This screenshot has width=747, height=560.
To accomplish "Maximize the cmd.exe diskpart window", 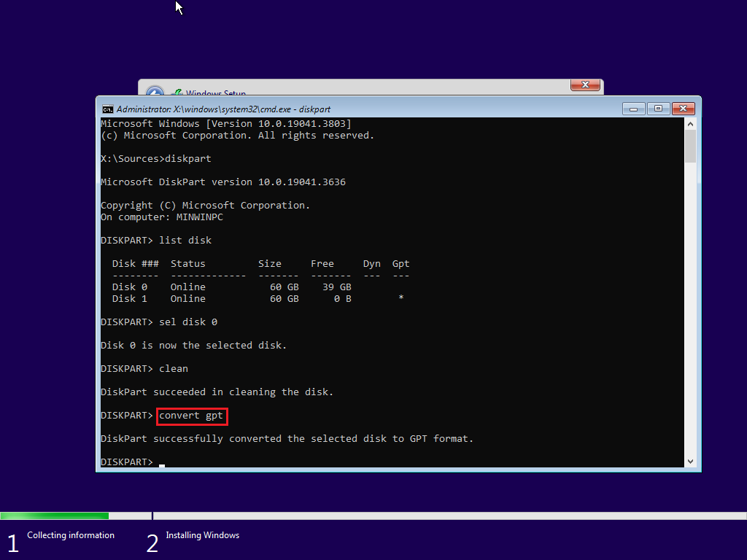I will coord(659,109).
